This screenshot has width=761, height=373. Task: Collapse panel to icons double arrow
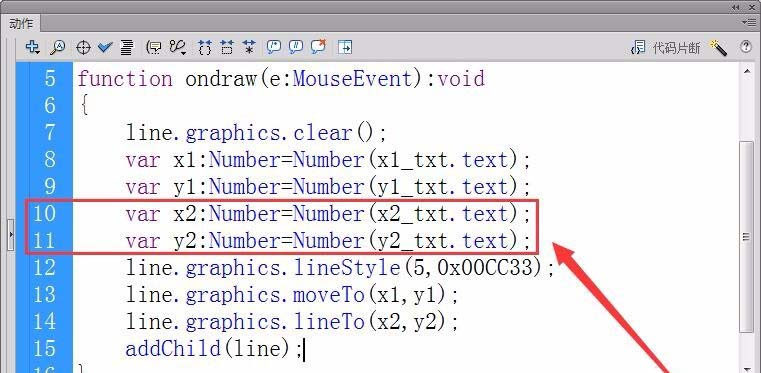coord(737,7)
